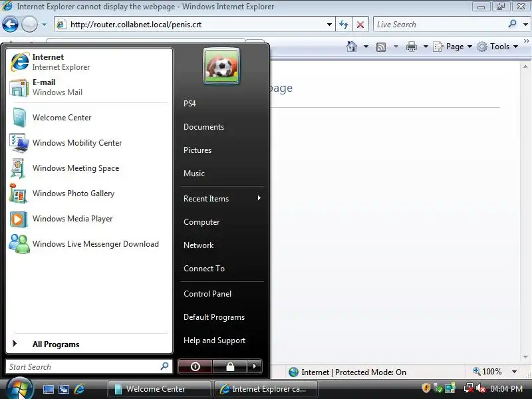Open Home button dropdown arrow

click(366, 47)
